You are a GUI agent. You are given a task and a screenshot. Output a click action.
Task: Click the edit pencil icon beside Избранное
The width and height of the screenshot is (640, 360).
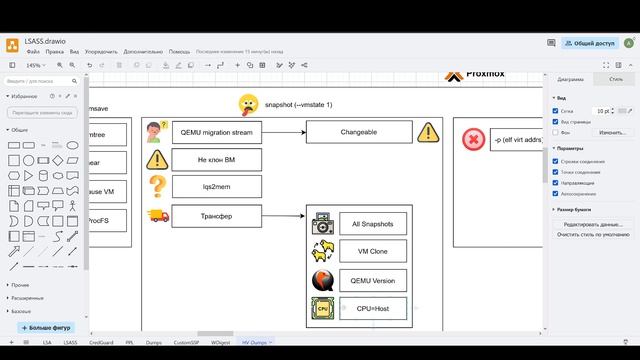(x=68, y=96)
